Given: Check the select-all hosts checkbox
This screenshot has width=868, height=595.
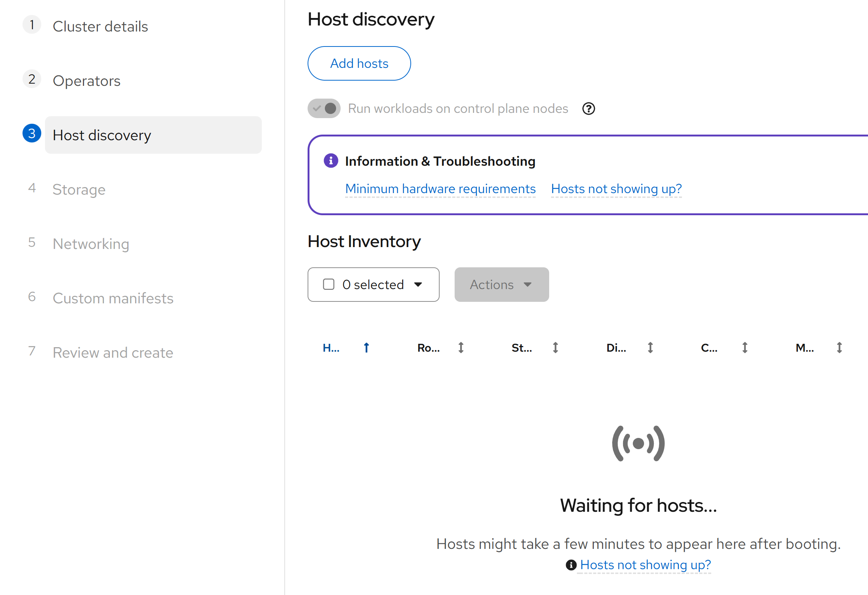Looking at the screenshot, I should (329, 285).
